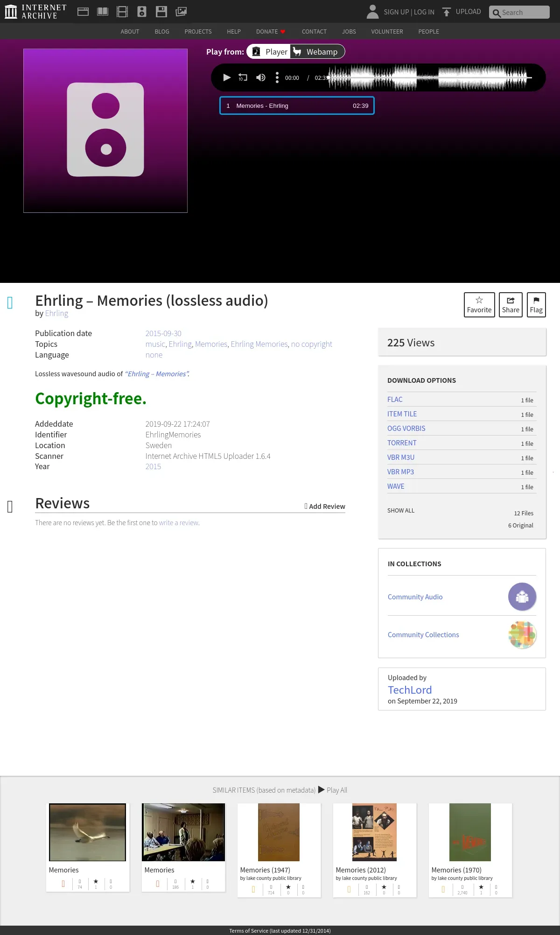The image size is (560, 935).
Task: Open the PROJECTS menu item
Action: tap(198, 32)
